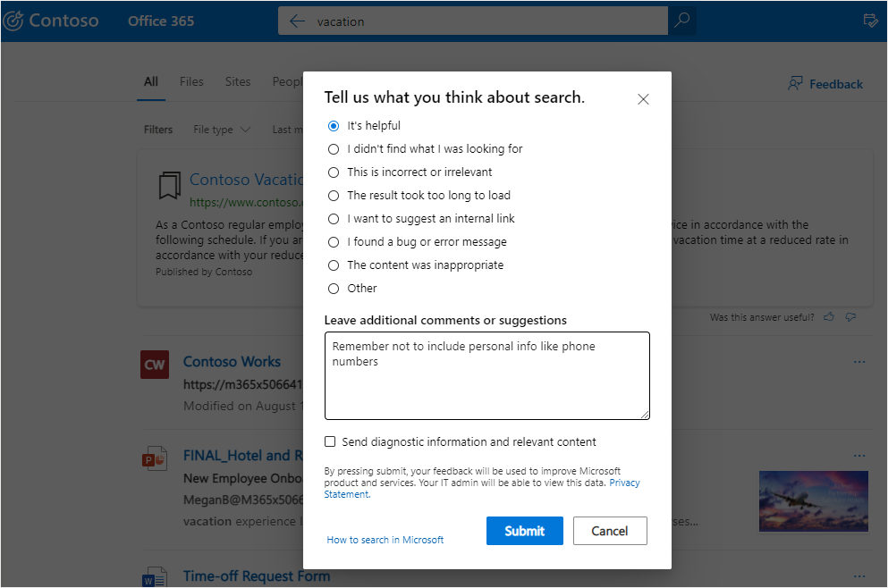Open the Last modified filter
Screen dimensions: 888x588
coord(287,130)
